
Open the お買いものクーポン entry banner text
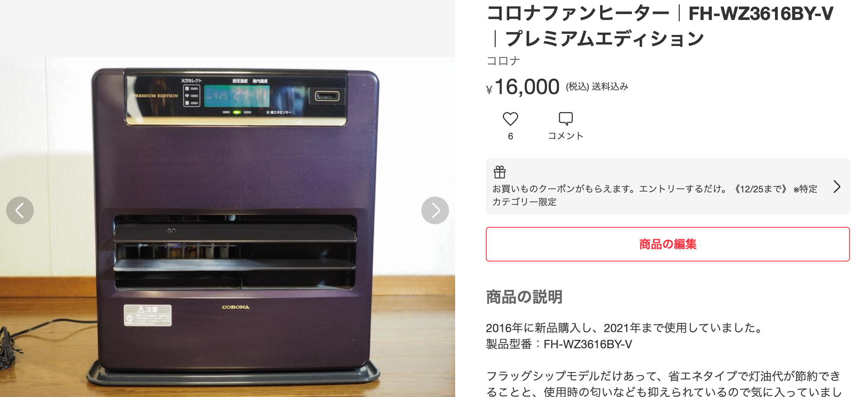pos(655,195)
